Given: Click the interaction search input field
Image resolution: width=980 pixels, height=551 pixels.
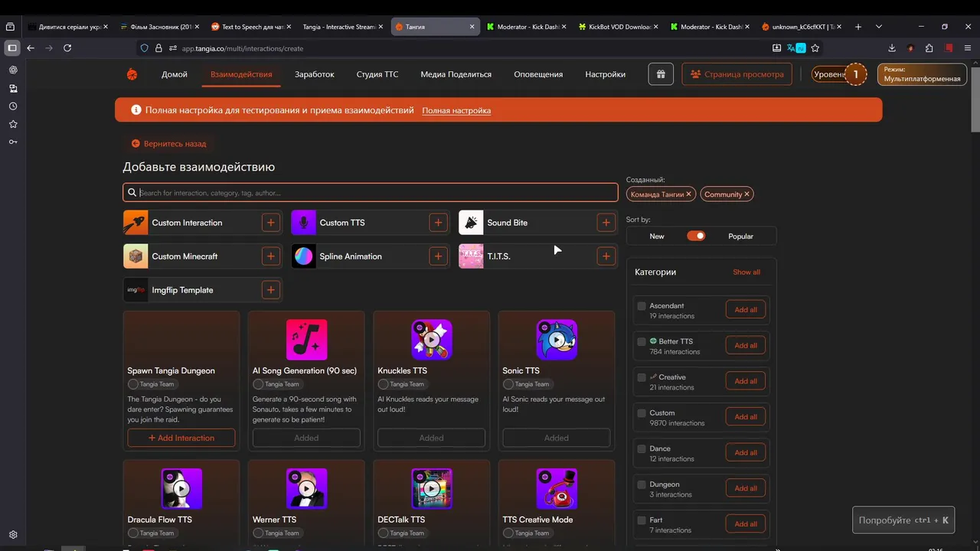Looking at the screenshot, I should pyautogui.click(x=371, y=193).
